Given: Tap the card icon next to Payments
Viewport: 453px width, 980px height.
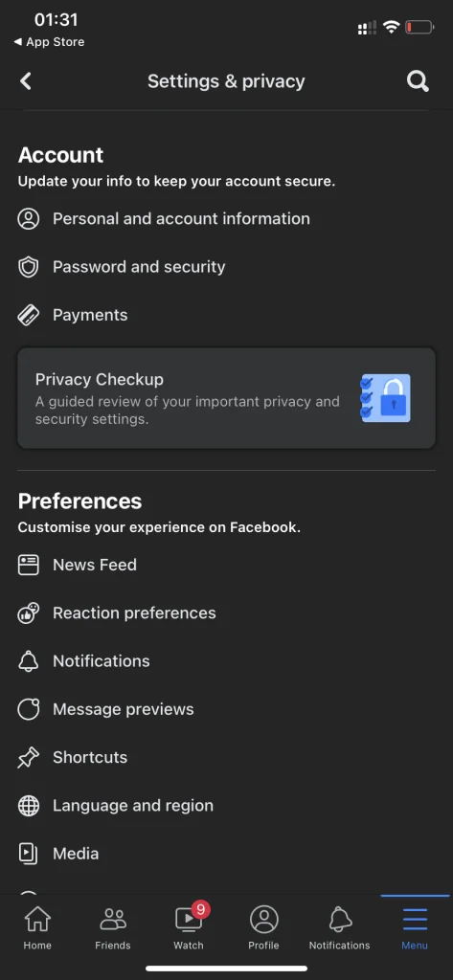Looking at the screenshot, I should 28,315.
